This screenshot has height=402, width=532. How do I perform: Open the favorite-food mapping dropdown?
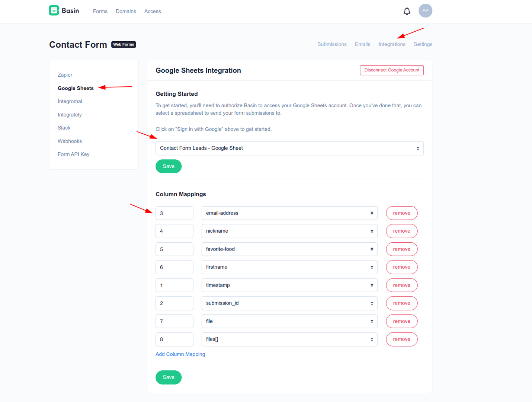[x=289, y=249]
